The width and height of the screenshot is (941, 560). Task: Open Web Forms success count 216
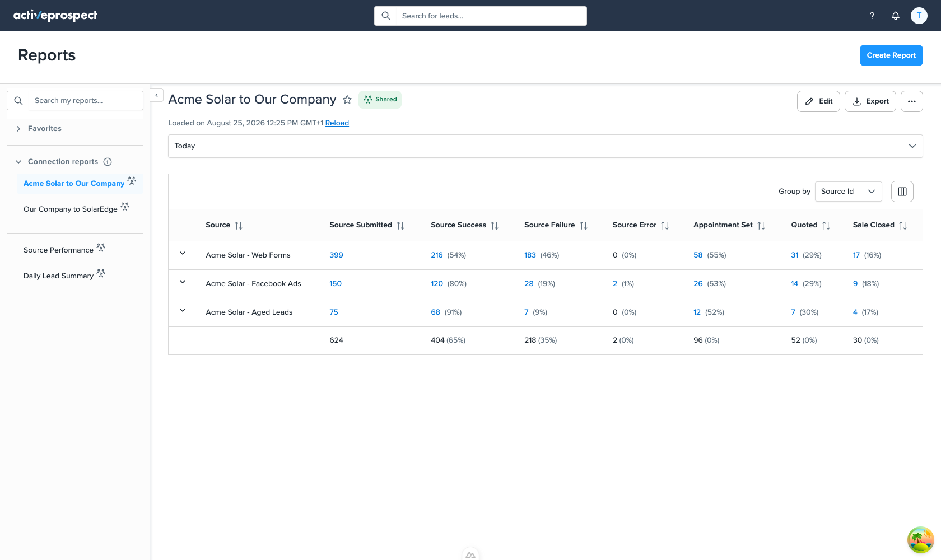click(x=437, y=255)
